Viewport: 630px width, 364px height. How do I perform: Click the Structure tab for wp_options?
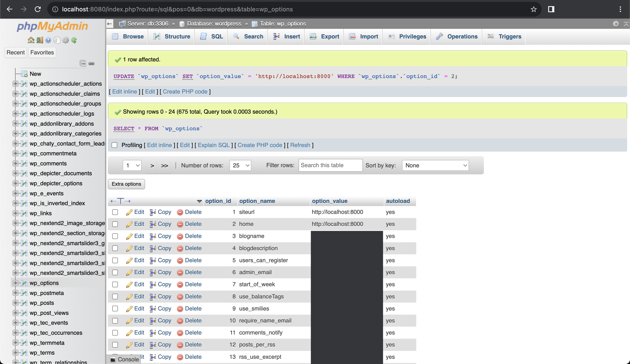177,36
